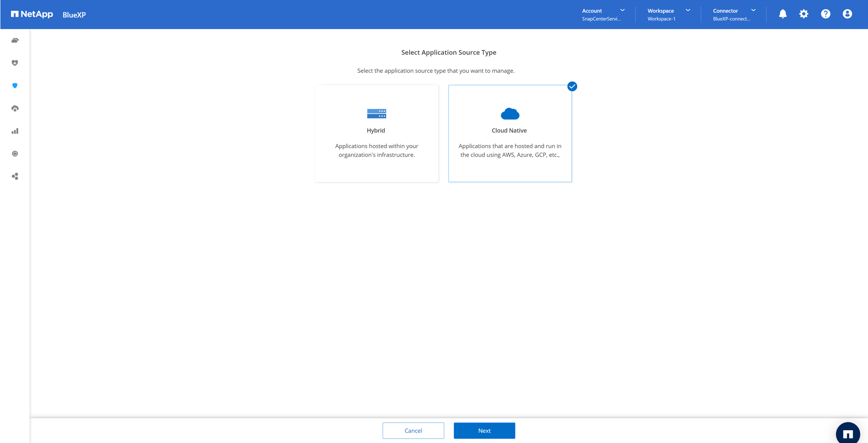Select the Protection shield sidebar icon
868x443 pixels.
(15, 86)
